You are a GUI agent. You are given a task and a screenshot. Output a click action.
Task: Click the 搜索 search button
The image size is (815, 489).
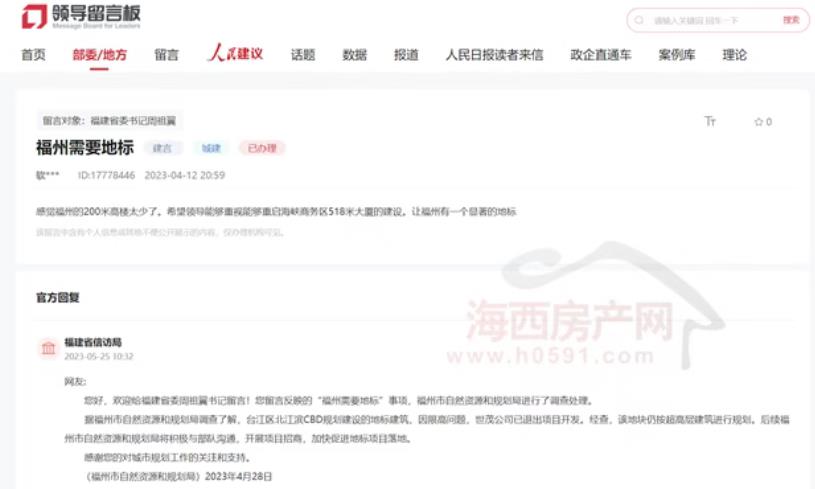[791, 20]
